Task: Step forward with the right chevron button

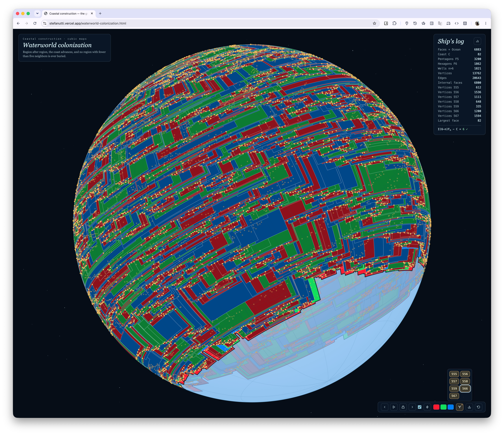Action: tap(412, 407)
